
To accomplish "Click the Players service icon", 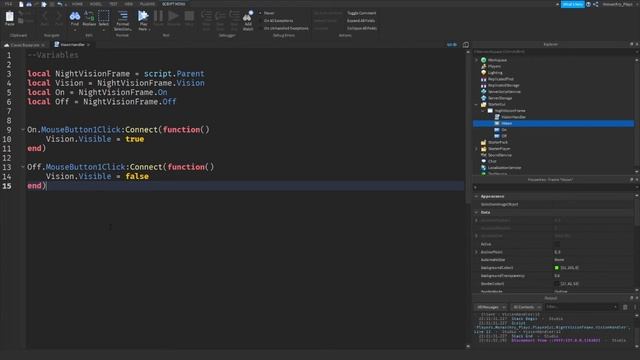I will click(x=484, y=66).
